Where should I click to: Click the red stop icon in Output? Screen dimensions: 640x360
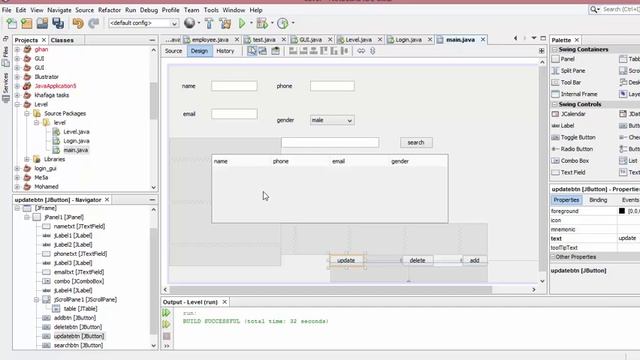167,336
